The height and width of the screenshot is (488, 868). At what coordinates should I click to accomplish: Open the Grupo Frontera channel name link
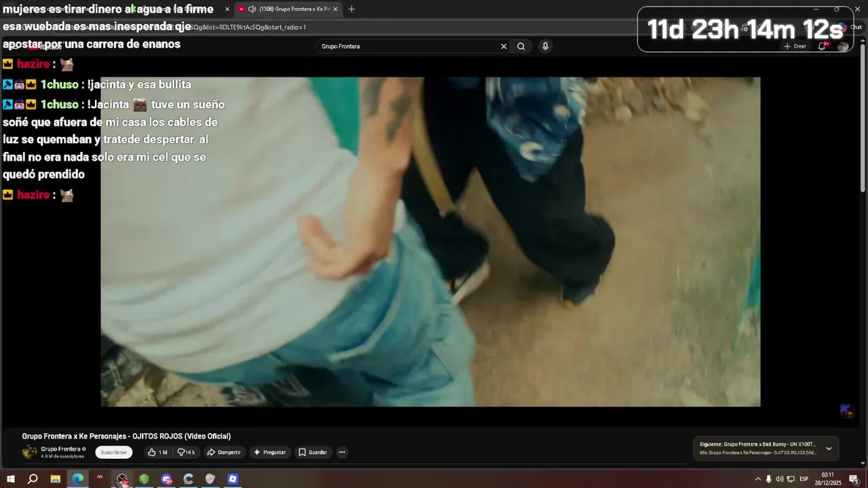point(61,449)
